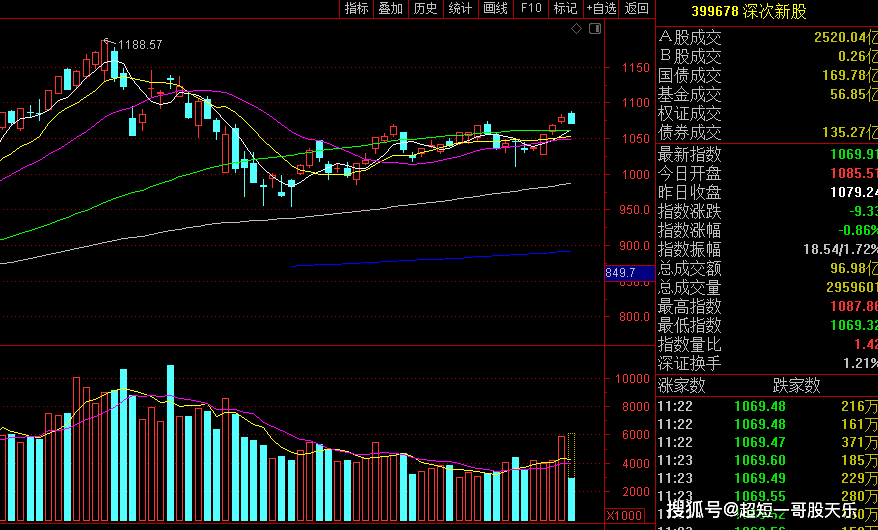The image size is (878, 530).
Task: Click the blue 849.7 price cursor label
Action: click(x=630, y=273)
